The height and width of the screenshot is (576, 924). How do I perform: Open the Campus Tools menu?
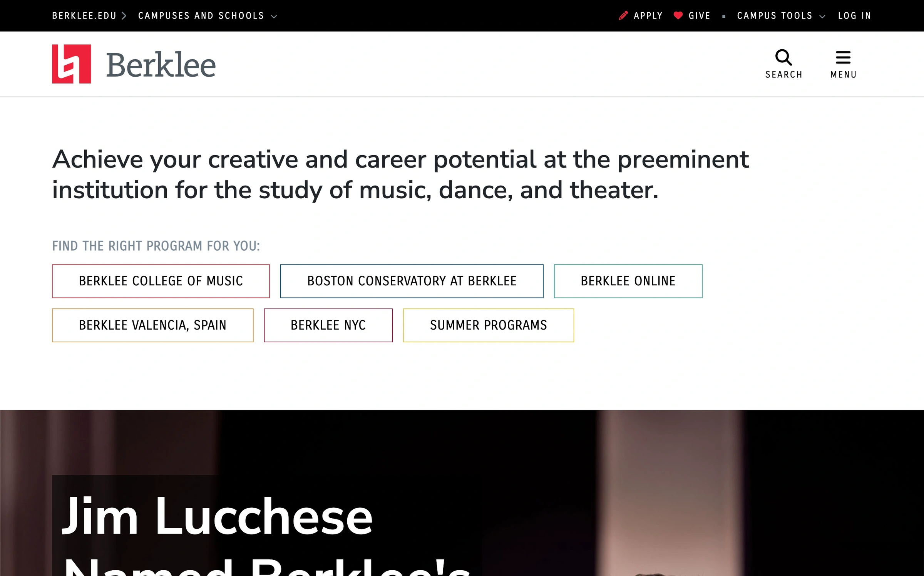click(775, 16)
